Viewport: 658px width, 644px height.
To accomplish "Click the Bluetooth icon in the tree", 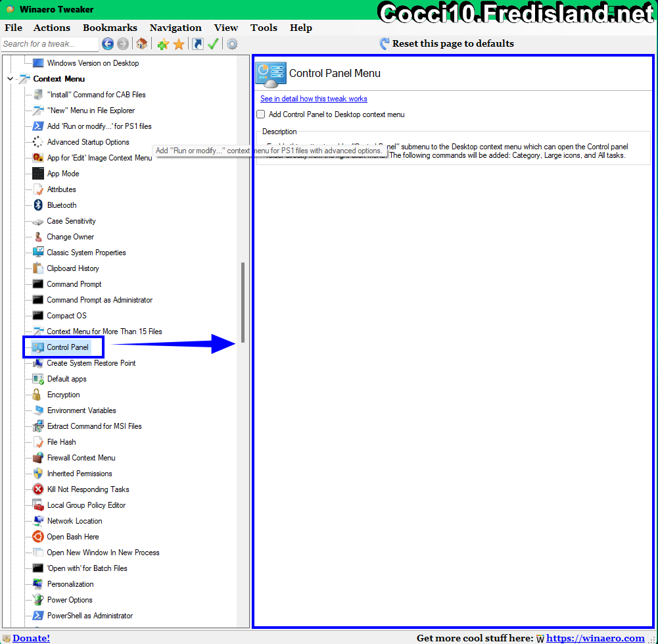I will tap(38, 205).
